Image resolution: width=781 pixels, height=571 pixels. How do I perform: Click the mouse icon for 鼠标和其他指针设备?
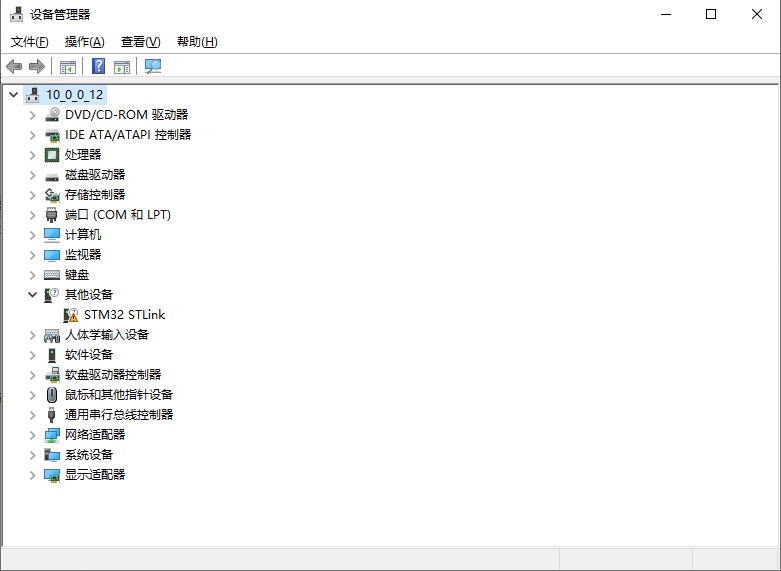point(52,395)
